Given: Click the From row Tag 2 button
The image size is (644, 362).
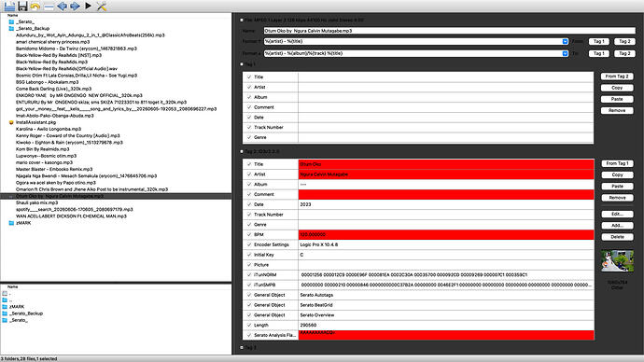Looking at the screenshot, I should pos(624,41).
